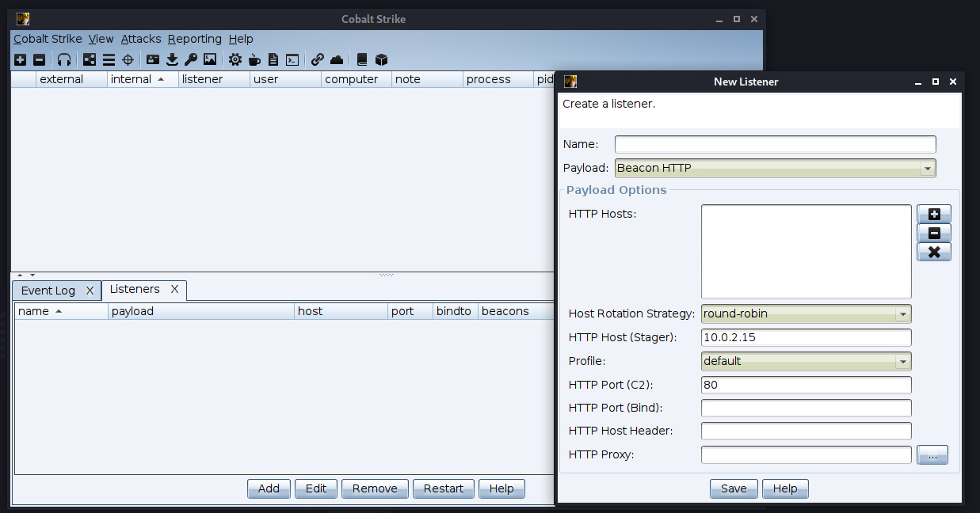
Task: Open the pivot graph view icon
Action: point(90,59)
